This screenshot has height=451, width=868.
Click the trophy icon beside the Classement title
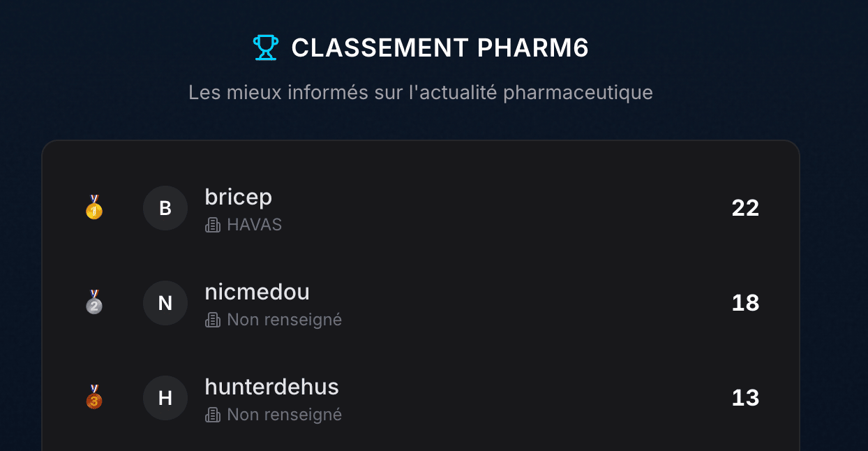tap(265, 47)
